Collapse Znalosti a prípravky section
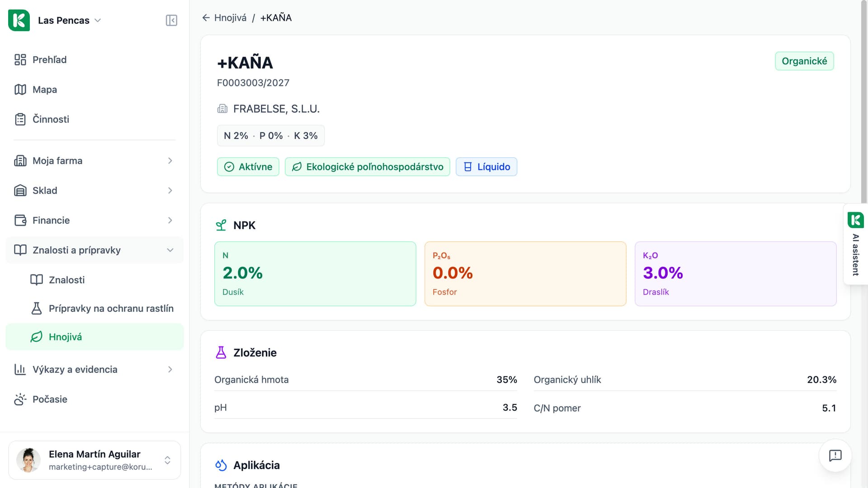The image size is (868, 488). [94, 250]
